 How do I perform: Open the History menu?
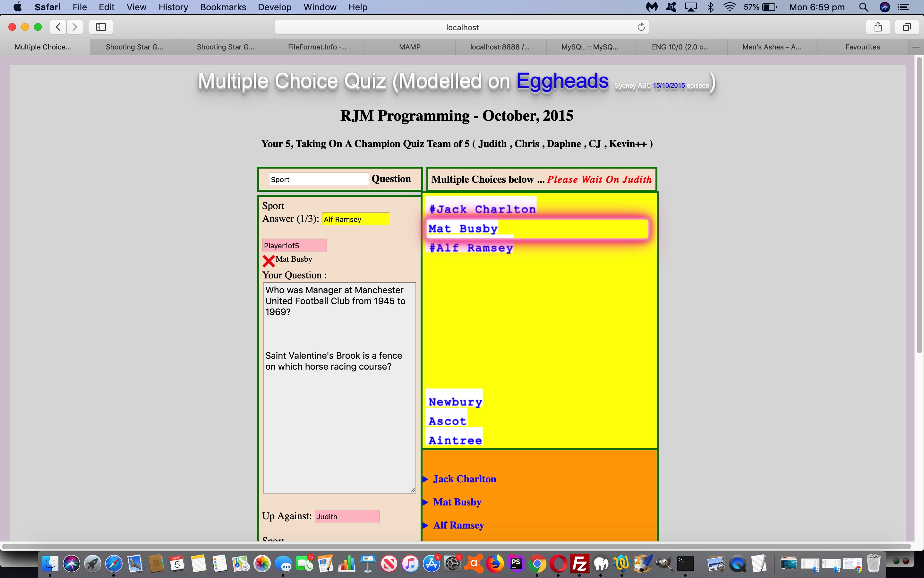pos(173,7)
